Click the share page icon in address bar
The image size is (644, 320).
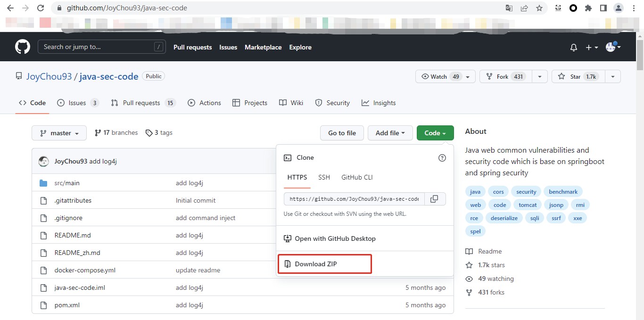pyautogui.click(x=524, y=8)
